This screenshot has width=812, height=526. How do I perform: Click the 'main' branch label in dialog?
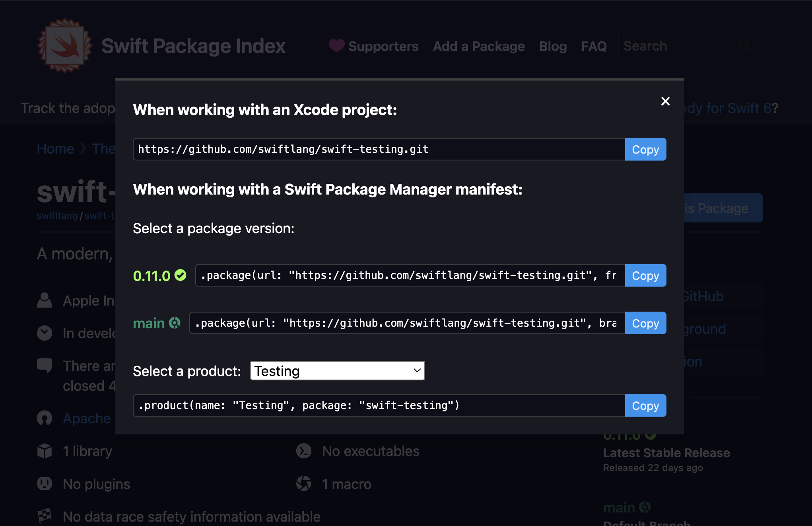(149, 323)
